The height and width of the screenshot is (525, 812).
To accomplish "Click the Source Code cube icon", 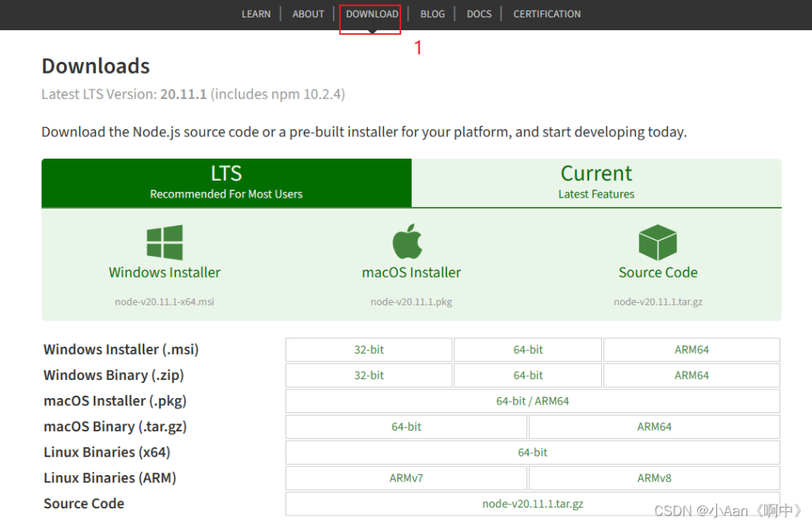I will tap(657, 243).
